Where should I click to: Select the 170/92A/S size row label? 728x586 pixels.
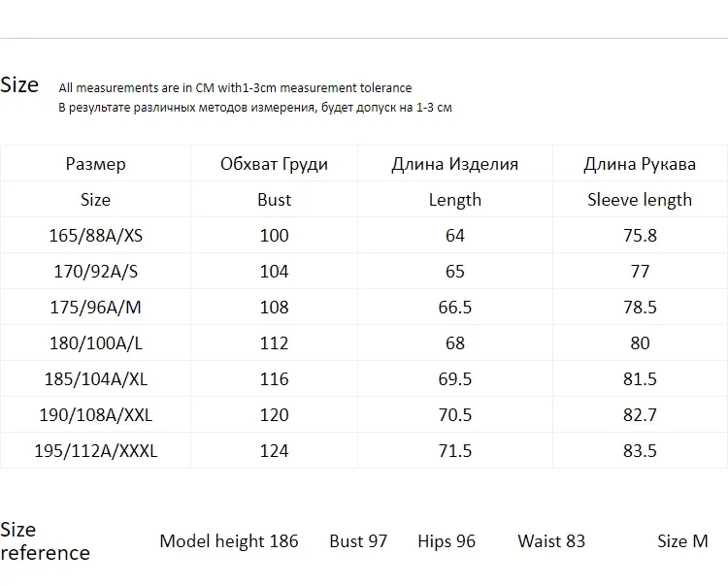(95, 272)
